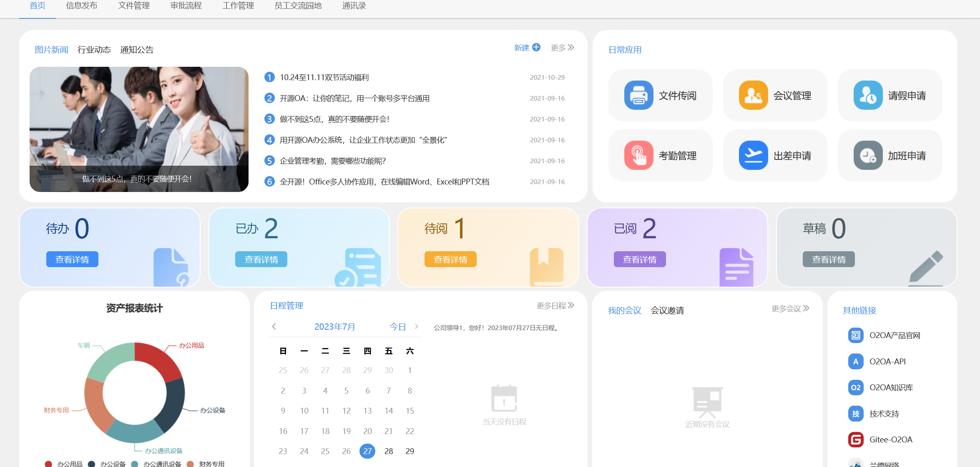The width and height of the screenshot is (980, 467).
Task: Go to next month in calendar
Action: [x=416, y=326]
